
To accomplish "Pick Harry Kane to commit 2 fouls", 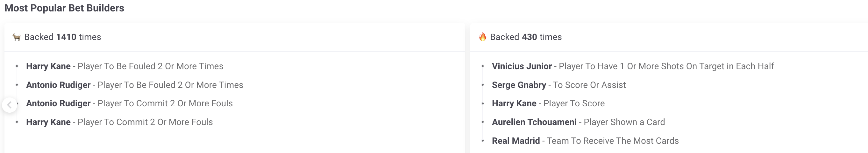I will (x=119, y=122).
